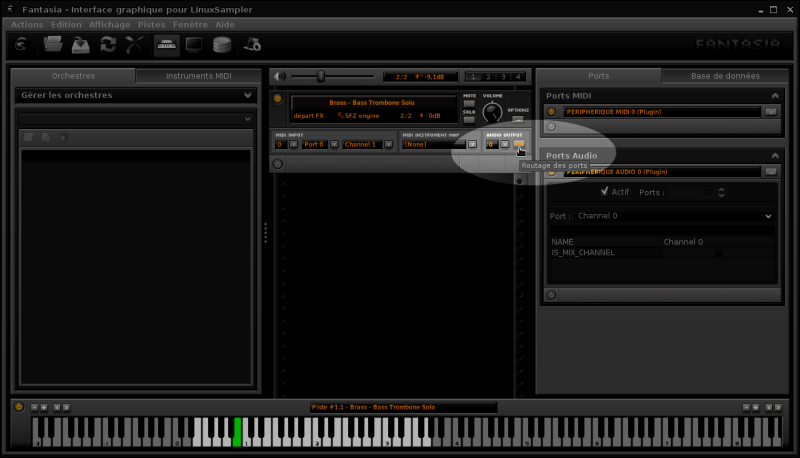Click the delete orchestra trash icon

(64, 137)
